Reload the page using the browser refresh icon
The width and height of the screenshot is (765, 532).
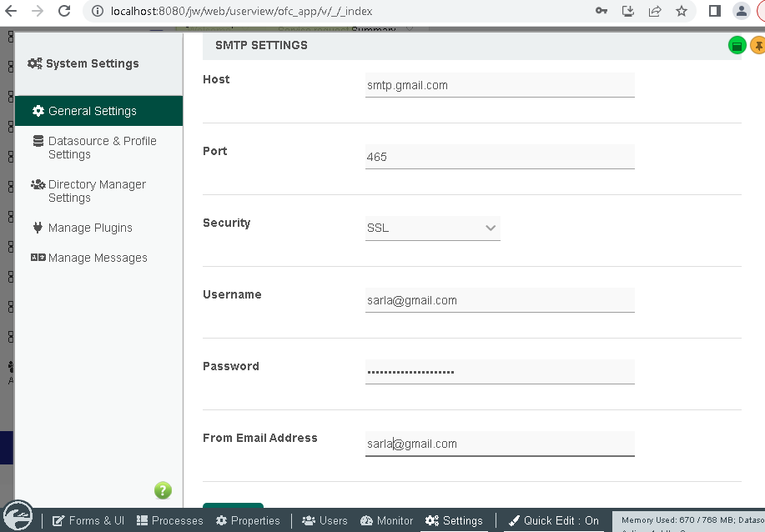(64, 12)
